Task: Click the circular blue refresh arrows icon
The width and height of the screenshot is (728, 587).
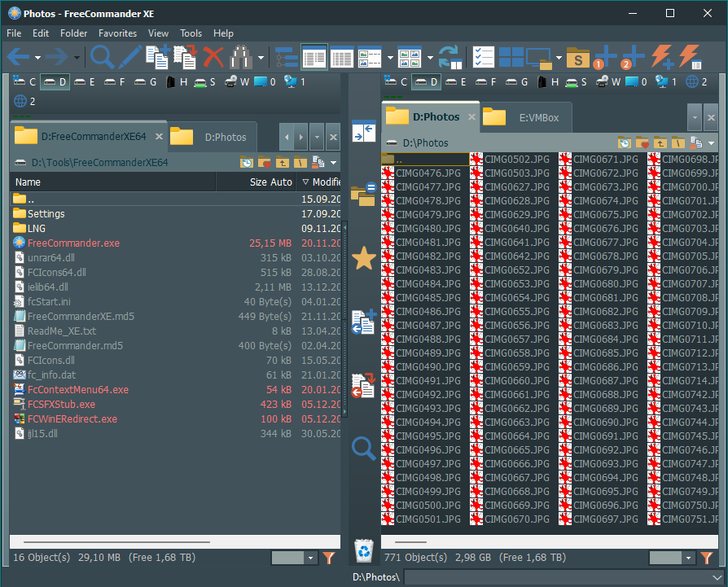Action: [x=450, y=57]
